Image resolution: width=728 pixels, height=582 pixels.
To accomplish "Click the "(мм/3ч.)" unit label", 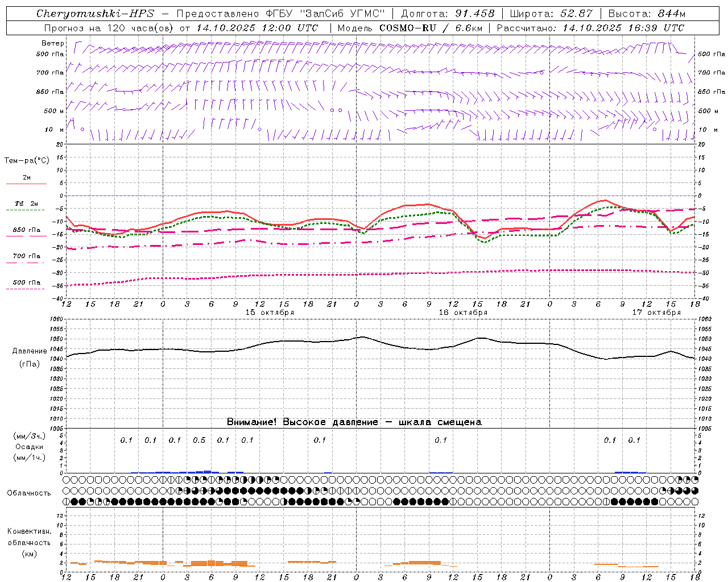I will (30, 436).
